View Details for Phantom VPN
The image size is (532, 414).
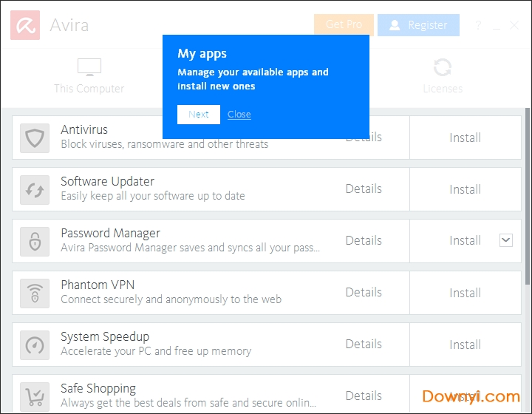coord(364,293)
